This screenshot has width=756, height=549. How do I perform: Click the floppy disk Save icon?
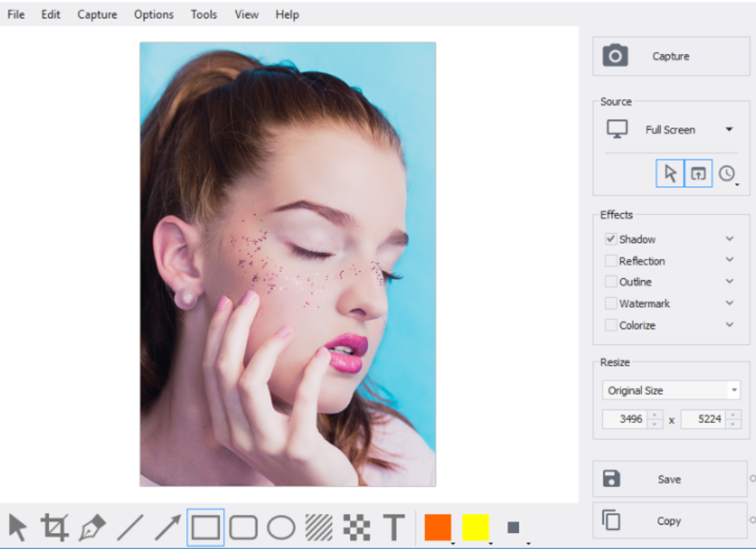coord(612,479)
